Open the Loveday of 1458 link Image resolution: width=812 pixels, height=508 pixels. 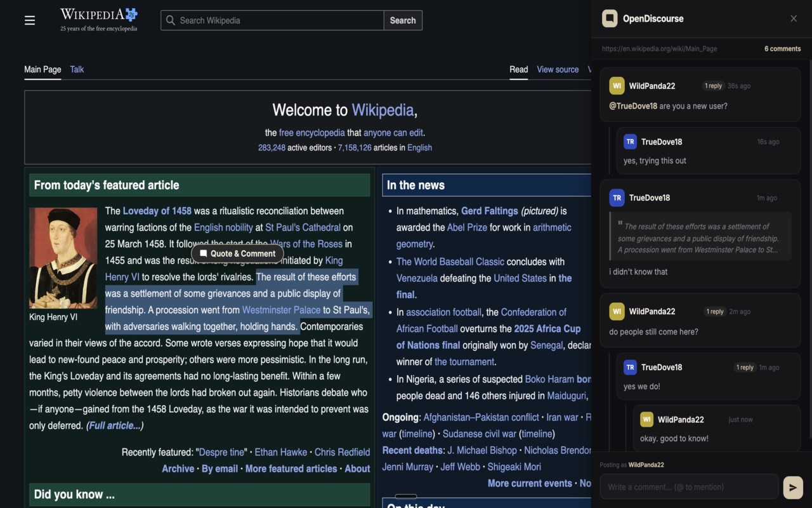pyautogui.click(x=157, y=211)
